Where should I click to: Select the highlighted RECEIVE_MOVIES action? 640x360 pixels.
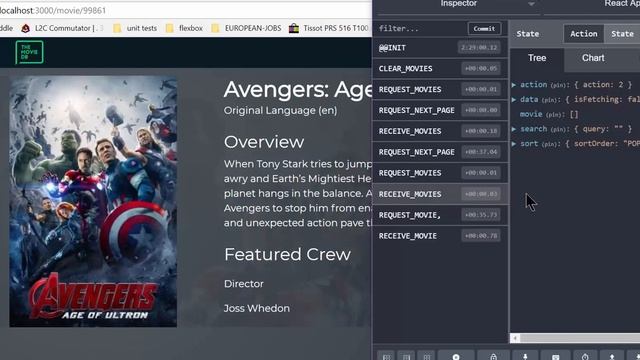click(440, 194)
